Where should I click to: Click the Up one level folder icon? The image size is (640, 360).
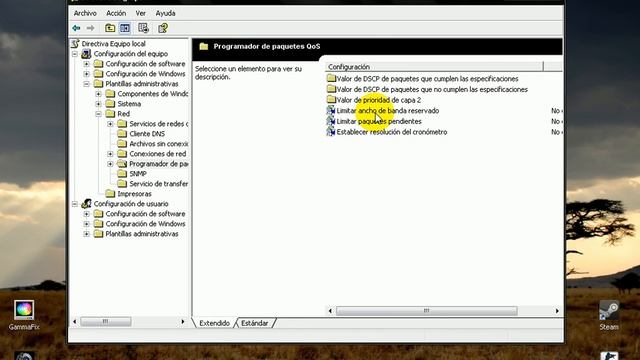click(110, 28)
